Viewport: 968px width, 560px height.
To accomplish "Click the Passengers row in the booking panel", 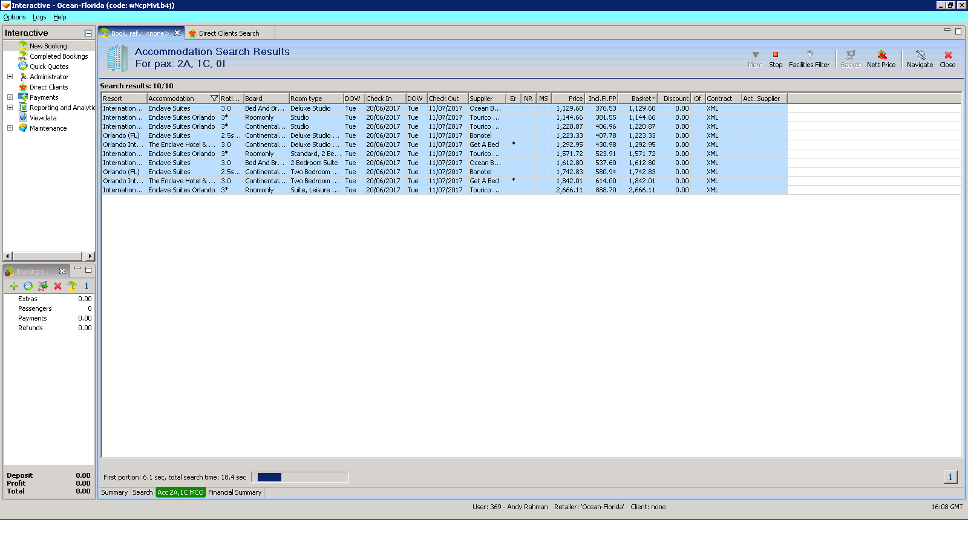I will point(49,308).
